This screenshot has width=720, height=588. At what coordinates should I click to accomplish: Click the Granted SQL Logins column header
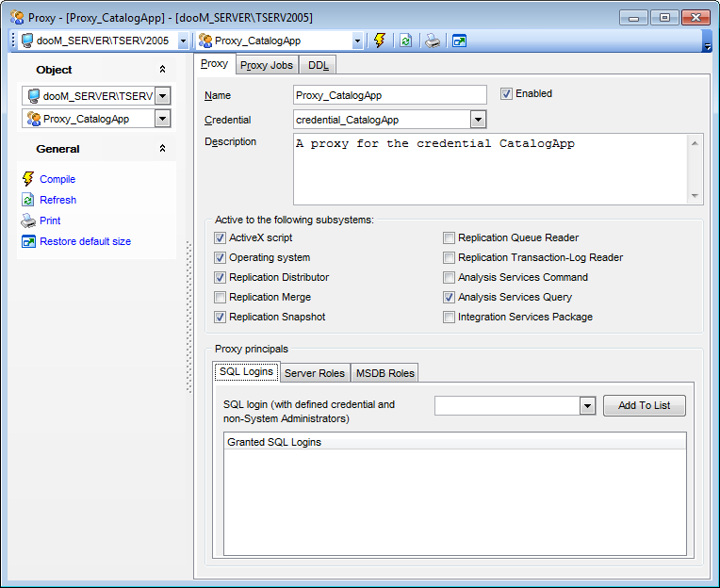pos(455,442)
